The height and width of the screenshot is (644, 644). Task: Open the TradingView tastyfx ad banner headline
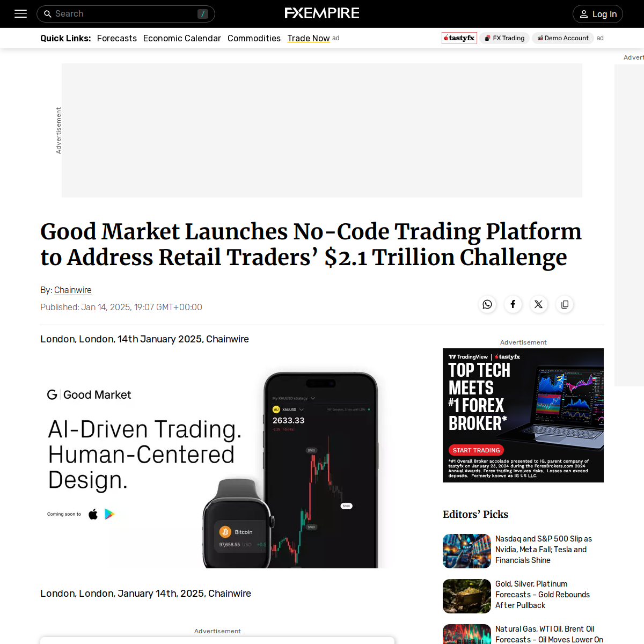(479, 397)
